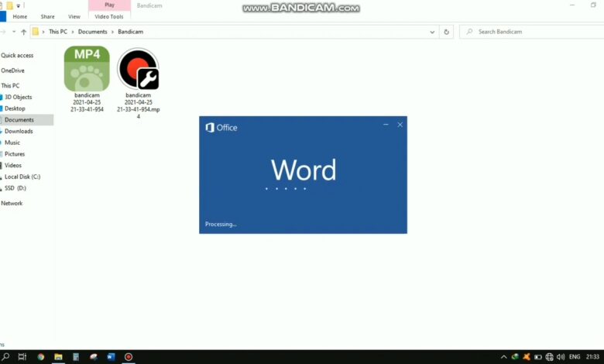Select the bandicam repair file with wrench

139,69
